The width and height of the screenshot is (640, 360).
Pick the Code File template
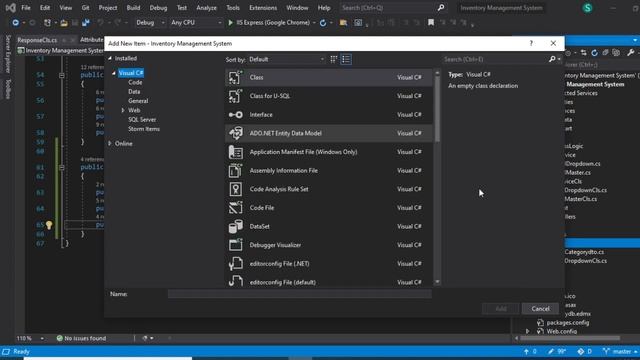[x=329, y=208]
